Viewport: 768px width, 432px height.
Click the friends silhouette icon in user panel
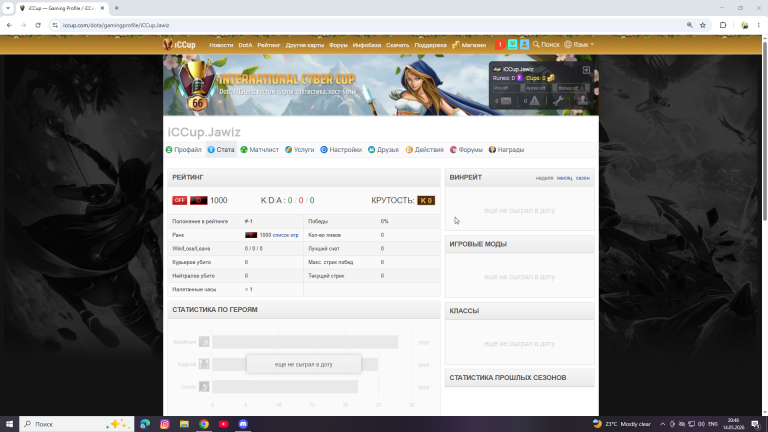582,100
